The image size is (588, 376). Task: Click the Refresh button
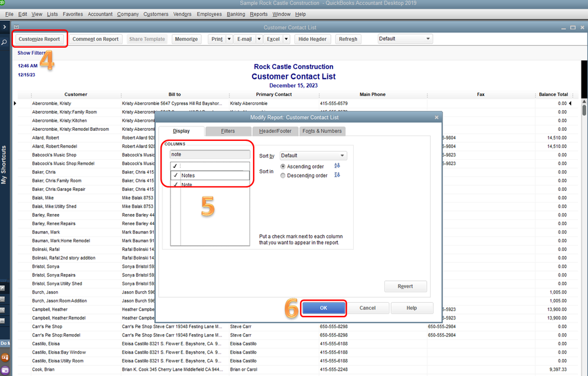point(348,39)
